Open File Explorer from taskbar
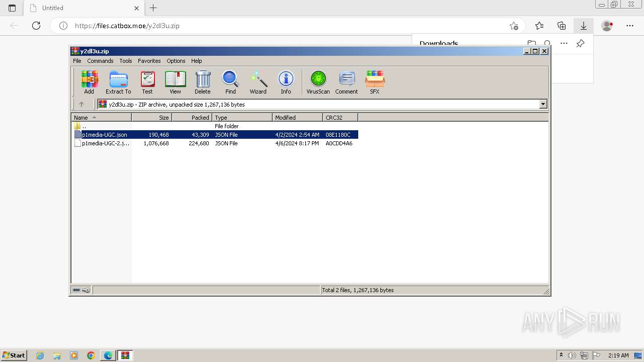644x362 pixels. (x=57, y=355)
